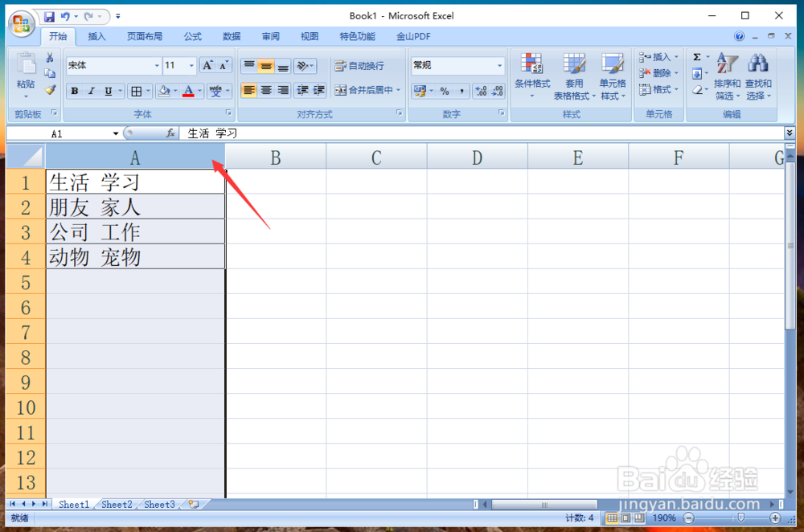Viewport: 804px width, 532px height.
Task: Align text to bottom of cell
Action: click(x=283, y=66)
